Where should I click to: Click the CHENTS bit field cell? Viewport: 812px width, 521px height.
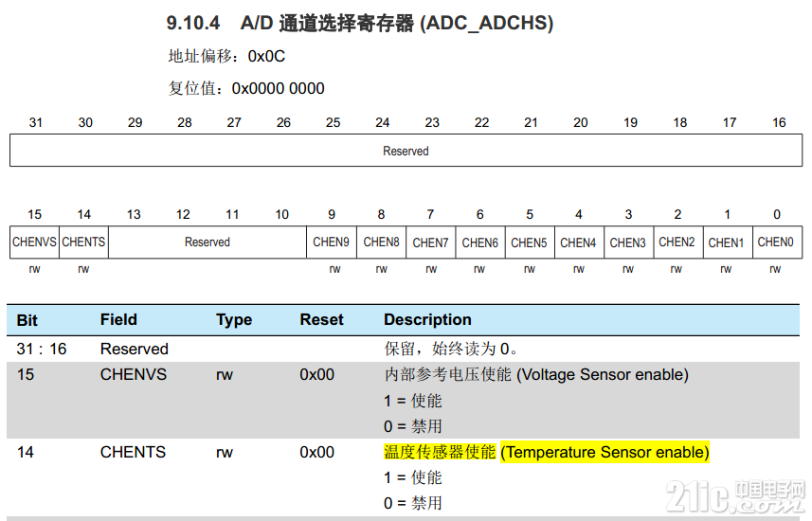coord(84,242)
